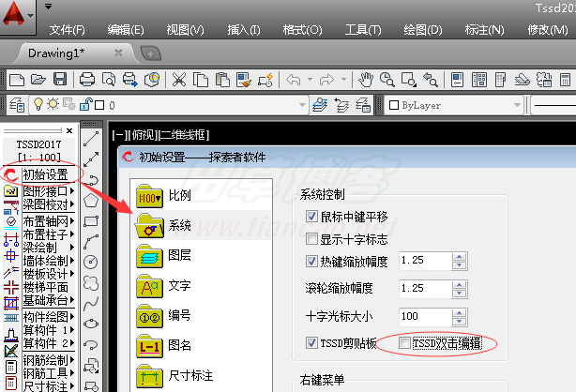Select the 文字 settings category
The image size is (576, 392).
point(202,285)
